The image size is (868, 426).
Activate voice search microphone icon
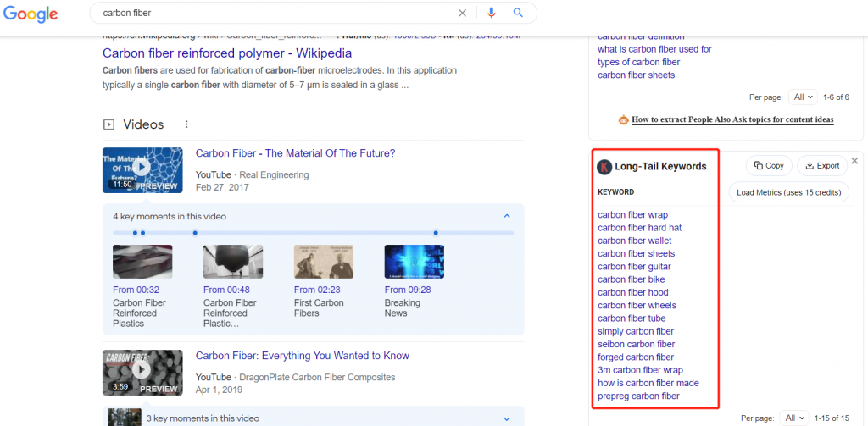tap(491, 14)
